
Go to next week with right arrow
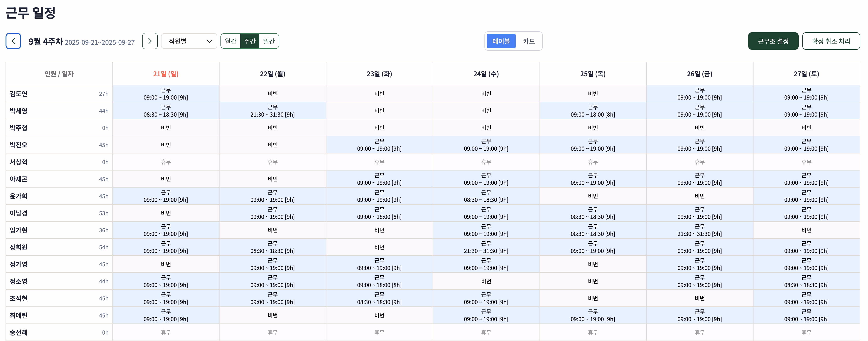pos(150,41)
